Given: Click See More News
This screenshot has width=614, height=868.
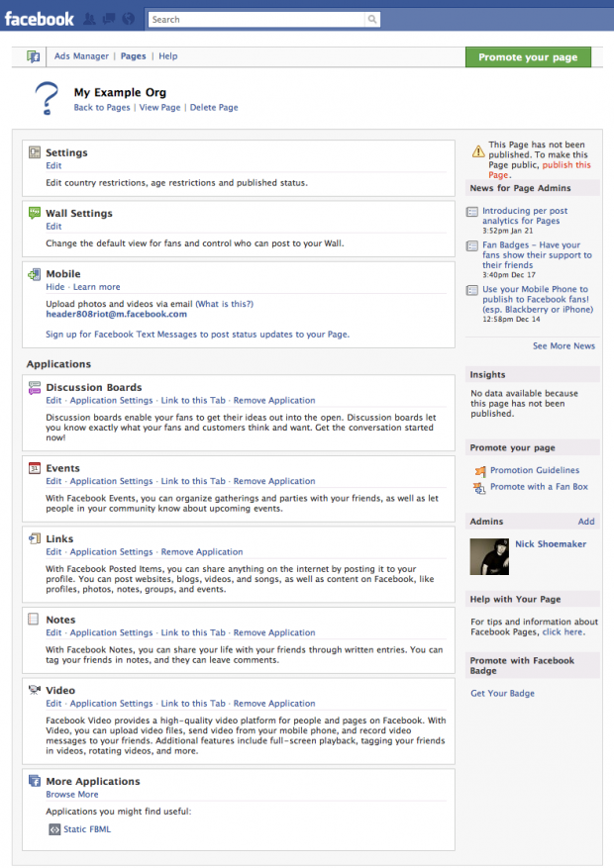Looking at the screenshot, I should [x=563, y=346].
